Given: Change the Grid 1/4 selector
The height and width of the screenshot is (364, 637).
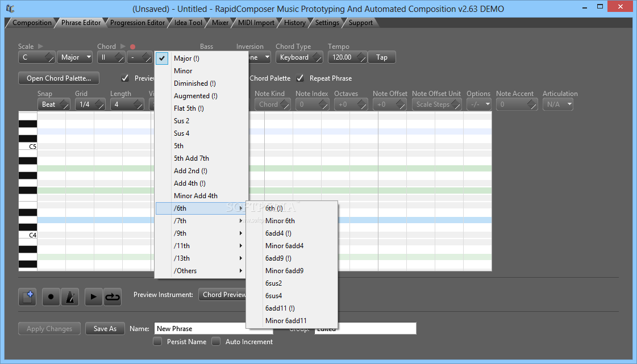Looking at the screenshot, I should [90, 104].
